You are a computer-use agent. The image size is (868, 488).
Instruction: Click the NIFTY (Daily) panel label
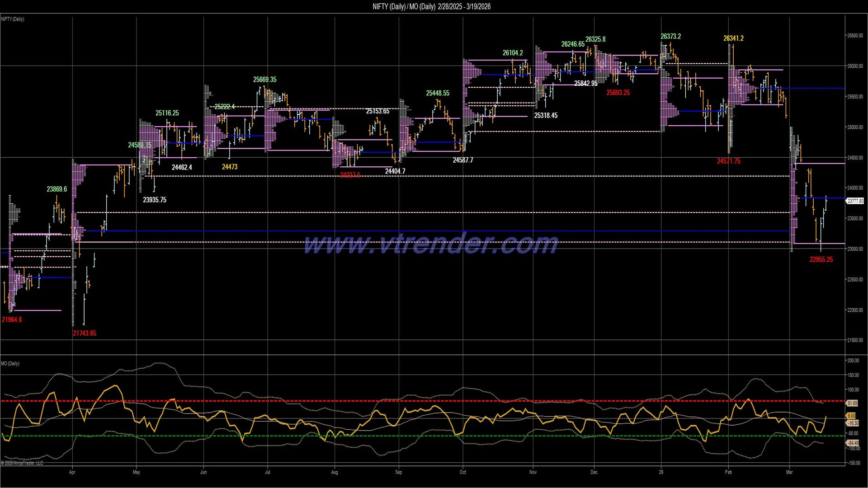coord(12,19)
